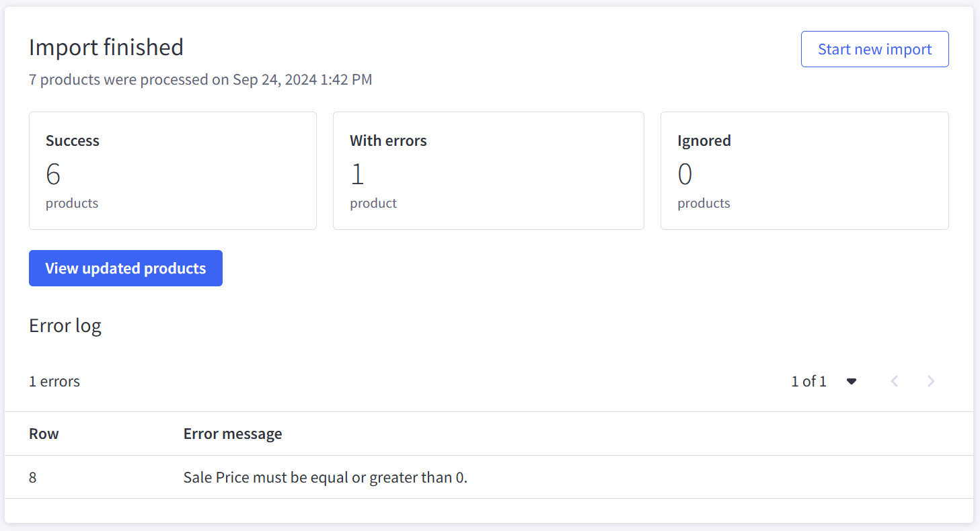This screenshot has height=531, width=980.
Task: Open View updated products
Action: point(126,268)
